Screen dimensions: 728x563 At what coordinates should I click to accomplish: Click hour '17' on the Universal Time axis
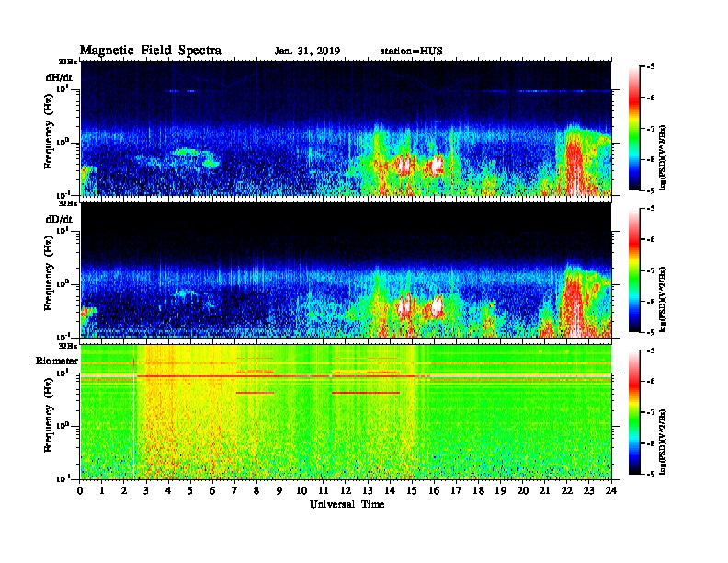(456, 490)
